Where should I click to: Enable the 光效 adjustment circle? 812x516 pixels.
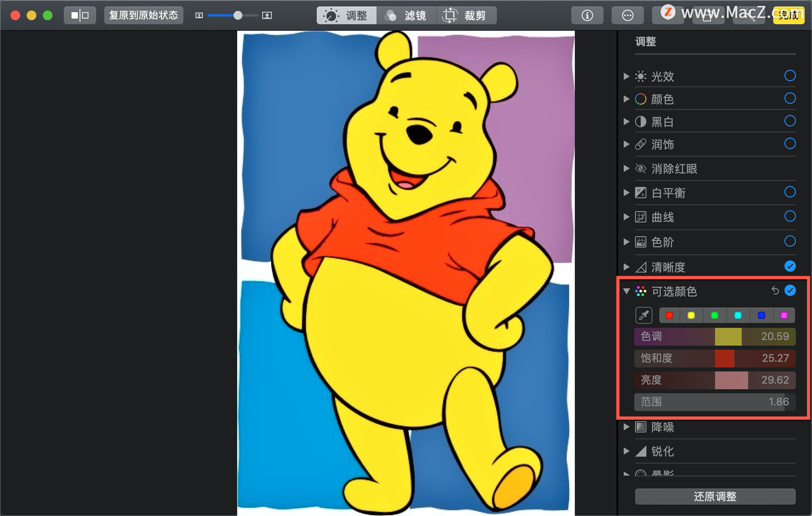pyautogui.click(x=790, y=76)
